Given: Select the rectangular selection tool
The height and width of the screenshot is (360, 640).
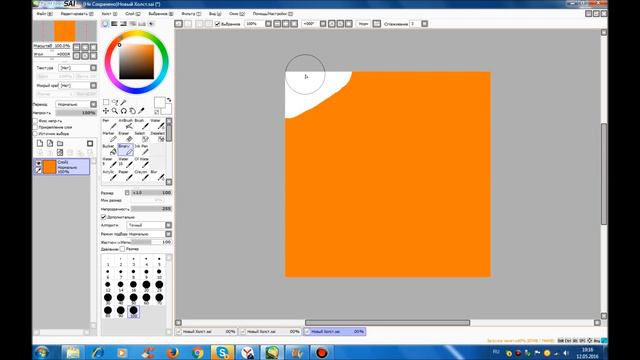Looking at the screenshot, I should (106, 102).
